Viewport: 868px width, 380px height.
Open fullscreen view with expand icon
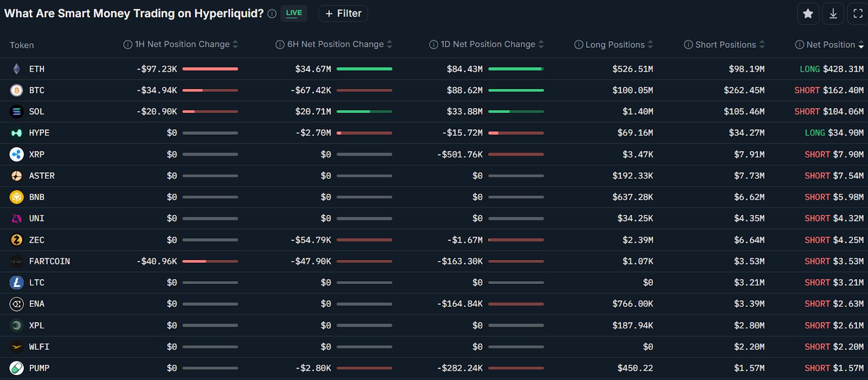click(x=858, y=14)
